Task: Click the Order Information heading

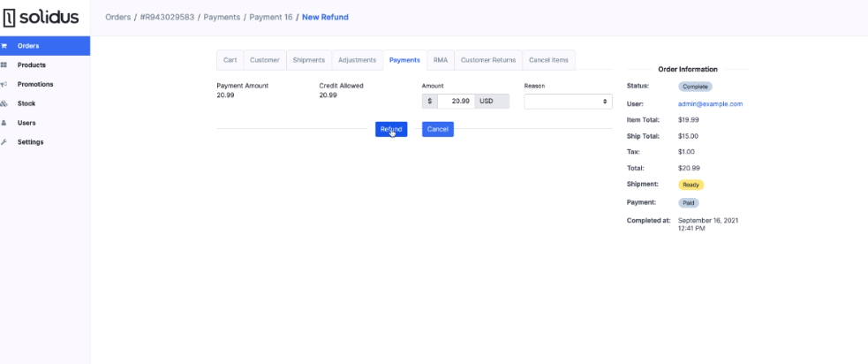Action: point(688,69)
